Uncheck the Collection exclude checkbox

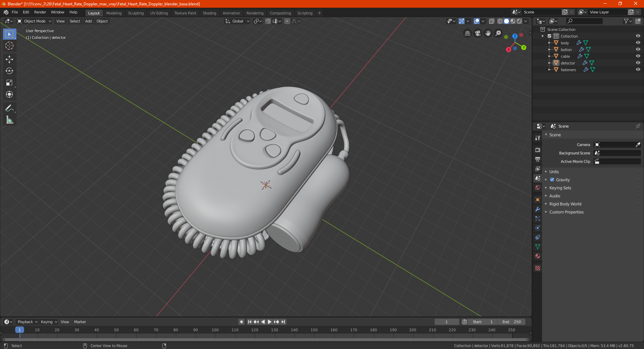[x=549, y=36]
